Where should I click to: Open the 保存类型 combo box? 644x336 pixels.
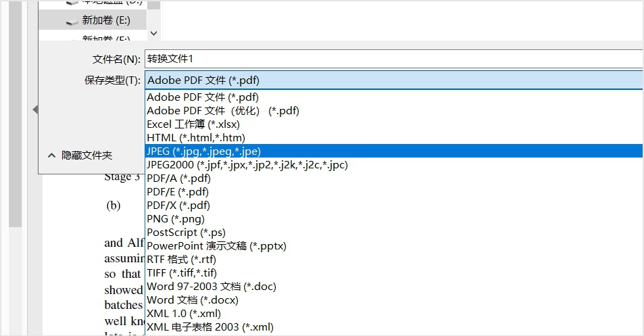pyautogui.click(x=393, y=80)
